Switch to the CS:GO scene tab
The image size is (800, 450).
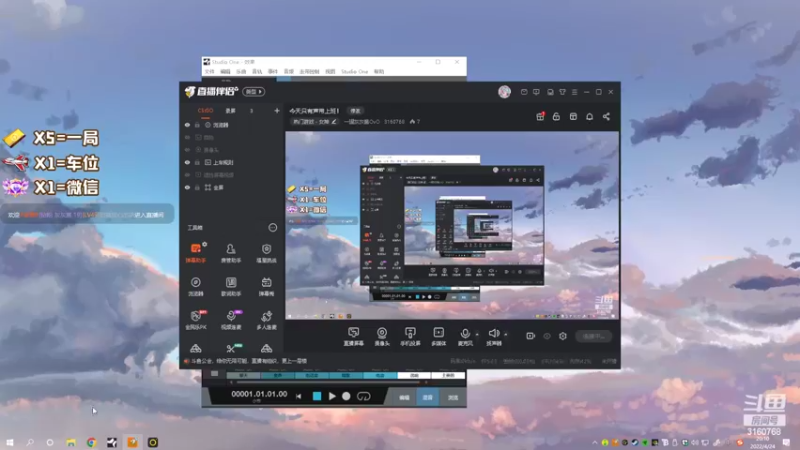pos(206,111)
